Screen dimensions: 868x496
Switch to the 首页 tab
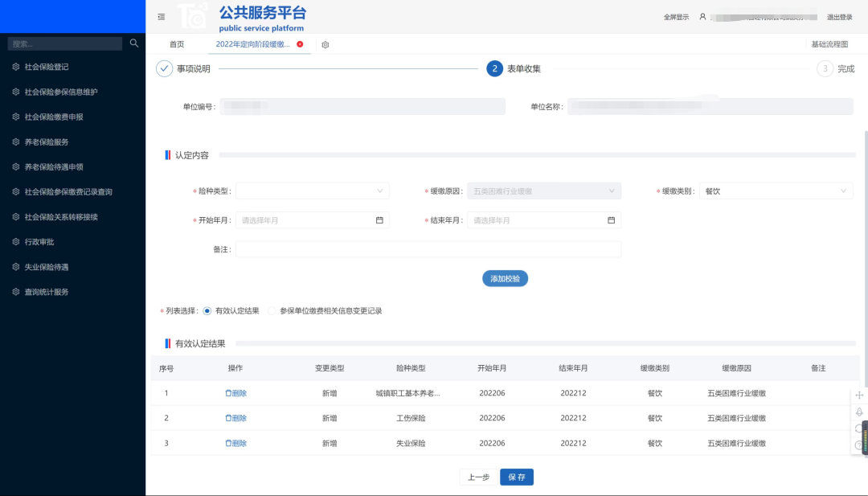point(178,45)
